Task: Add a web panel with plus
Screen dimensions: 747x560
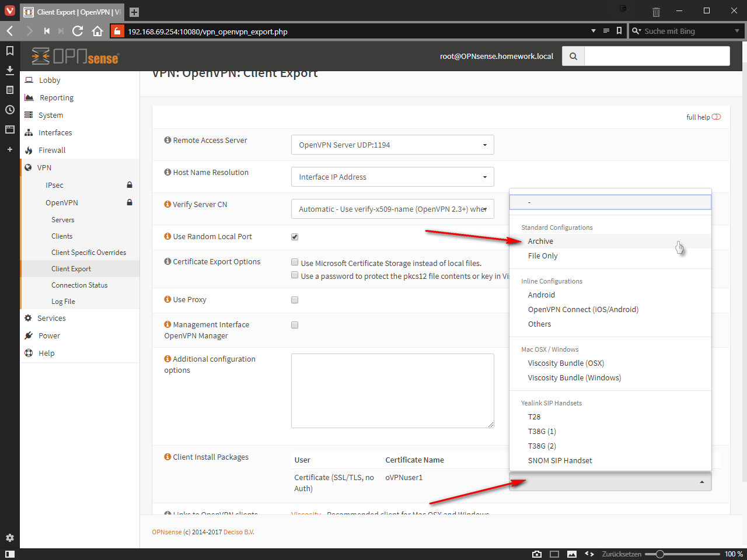Action: (x=10, y=149)
